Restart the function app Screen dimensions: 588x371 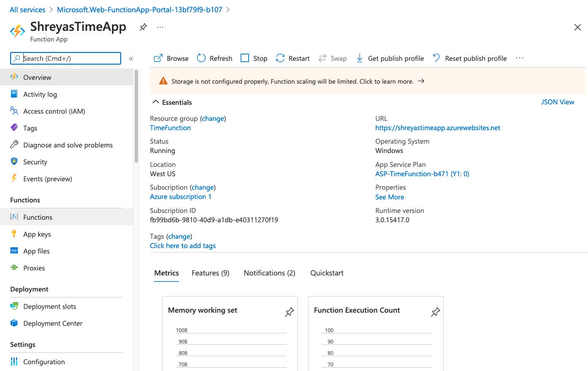[293, 58]
